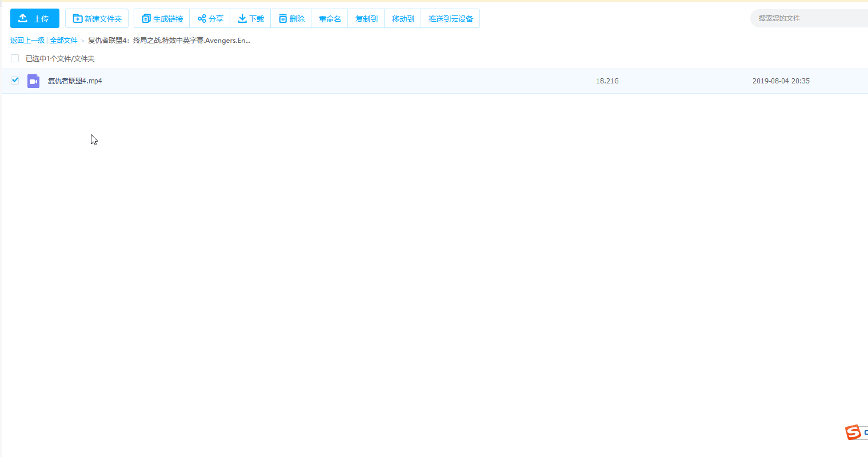Uncheck the 复仇者联盟4.mp4 checkbox
Image resolution: width=868 pixels, height=457 pixels.
(x=15, y=81)
